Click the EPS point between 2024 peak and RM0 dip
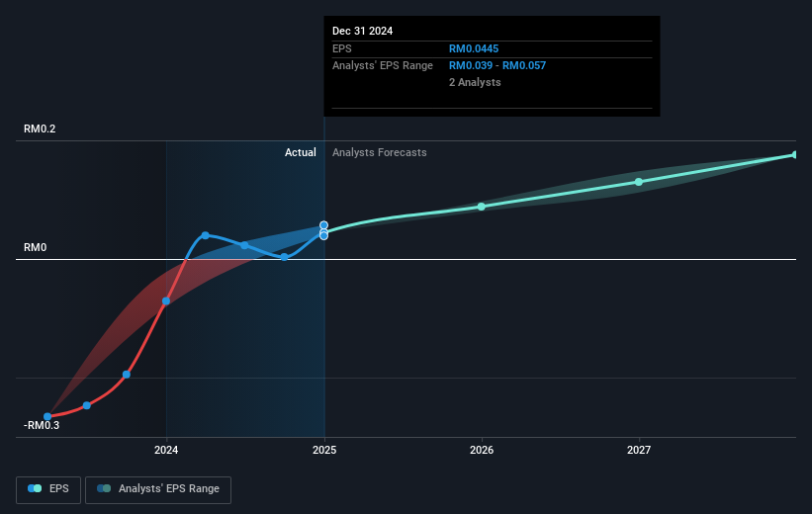Screen dimensions: 812x514 coord(244,245)
